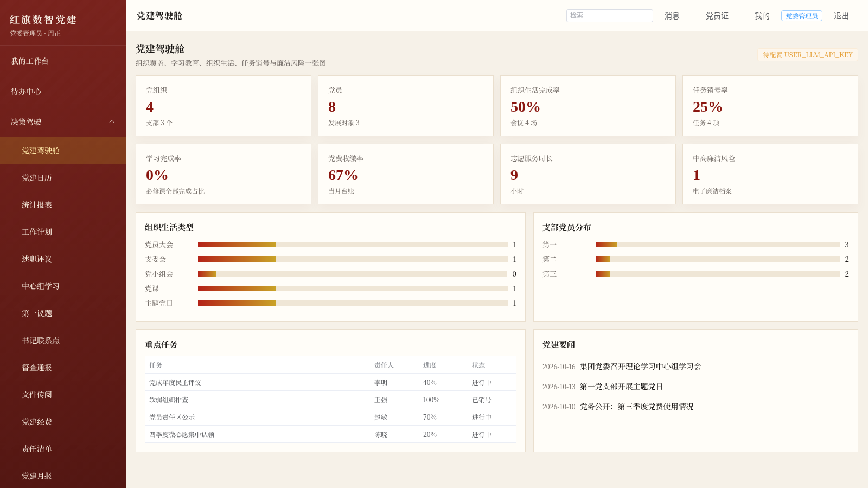Click the 软弱组织排查 task row

pos(330,400)
